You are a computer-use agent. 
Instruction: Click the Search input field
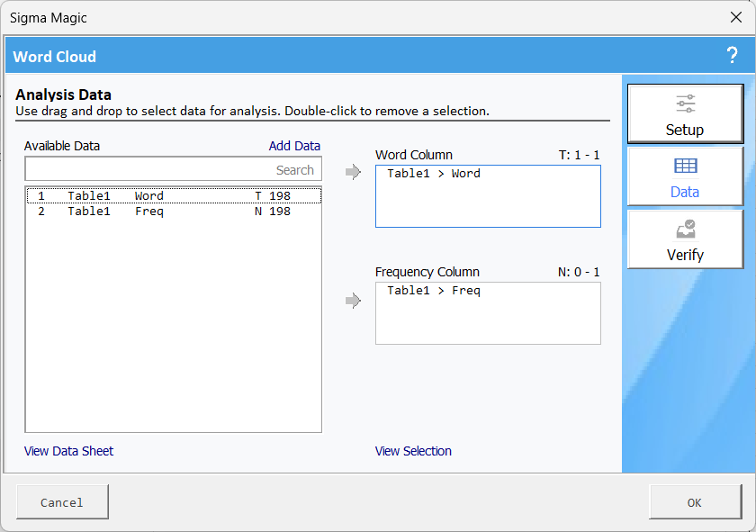174,169
